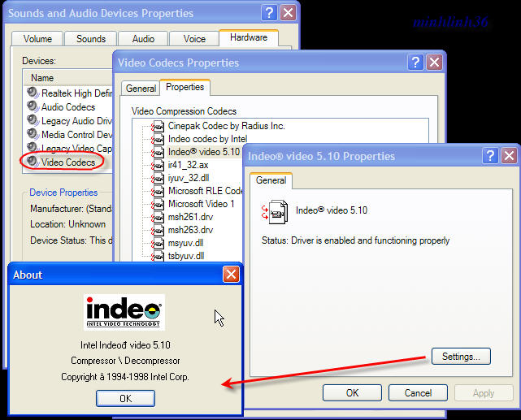This screenshot has width=521, height=420.
Task: Select 'msh263.drv' entry
Action: pyautogui.click(x=190, y=230)
